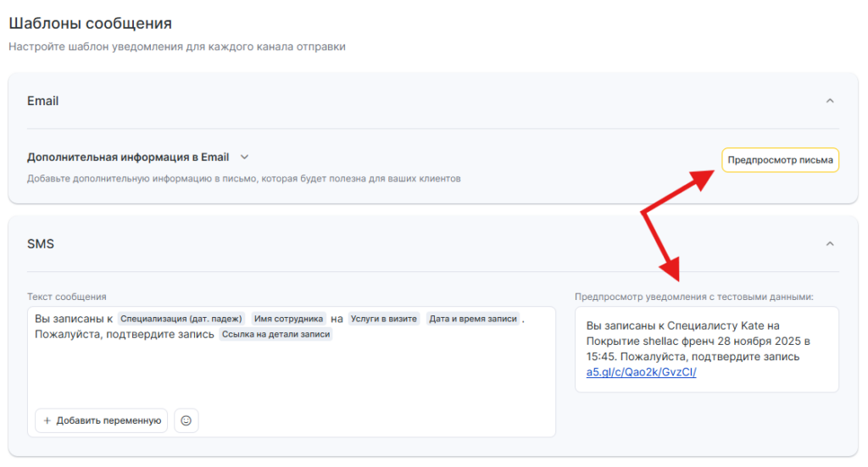This screenshot has height=467, width=868.
Task: Collapse the SMS section with its chevron
Action: pyautogui.click(x=830, y=244)
